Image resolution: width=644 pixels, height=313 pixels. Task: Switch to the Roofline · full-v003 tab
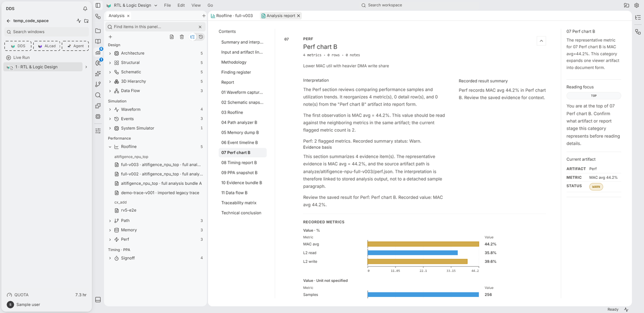click(x=233, y=16)
